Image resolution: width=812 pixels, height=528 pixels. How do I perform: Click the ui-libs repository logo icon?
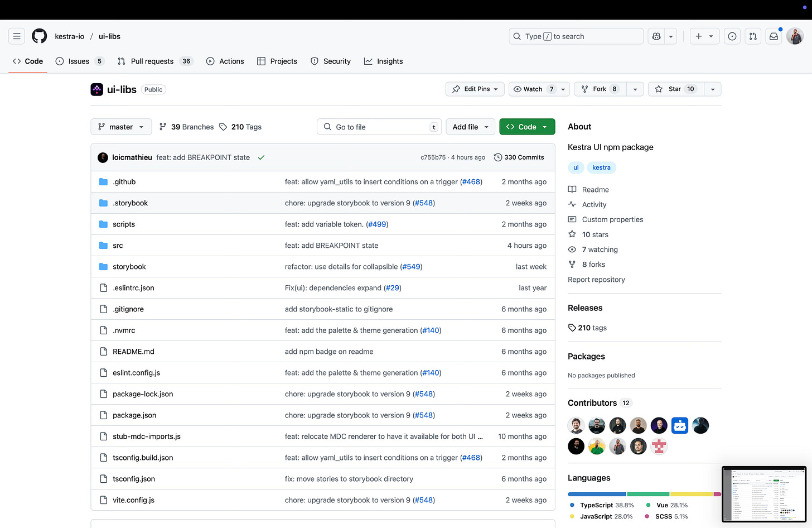[97, 89]
